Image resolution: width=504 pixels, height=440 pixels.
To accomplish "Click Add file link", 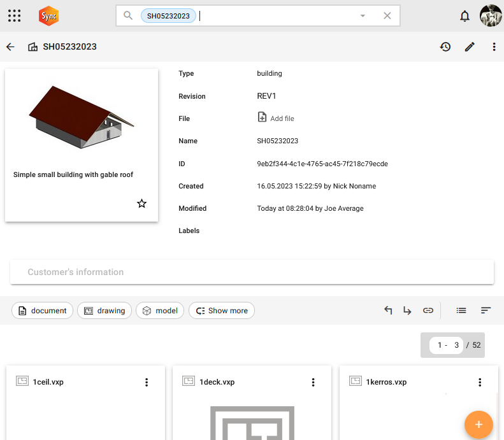I will tap(275, 118).
